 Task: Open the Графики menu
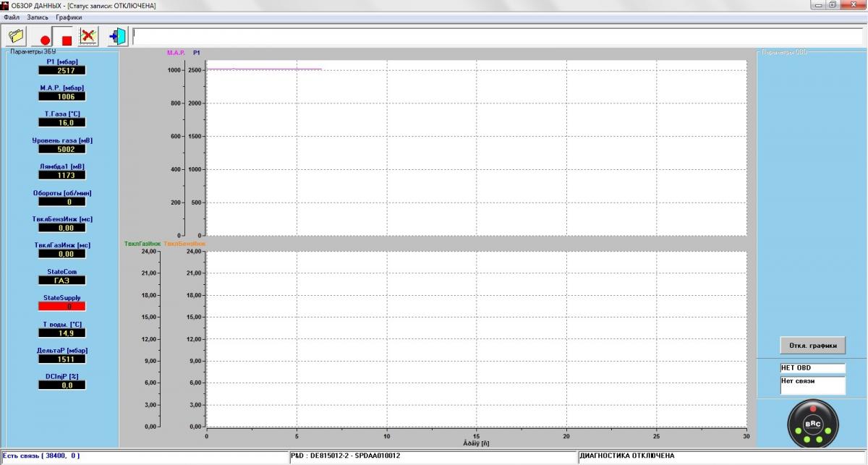(x=69, y=17)
